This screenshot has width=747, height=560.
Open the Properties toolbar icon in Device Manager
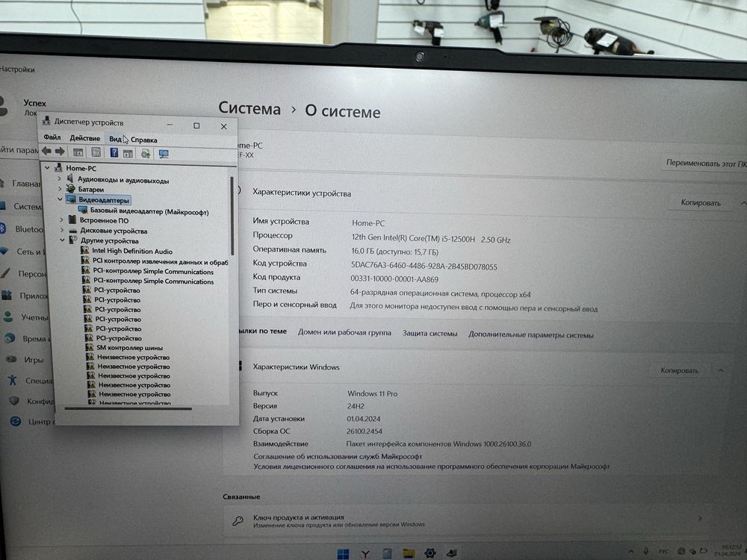(x=96, y=152)
